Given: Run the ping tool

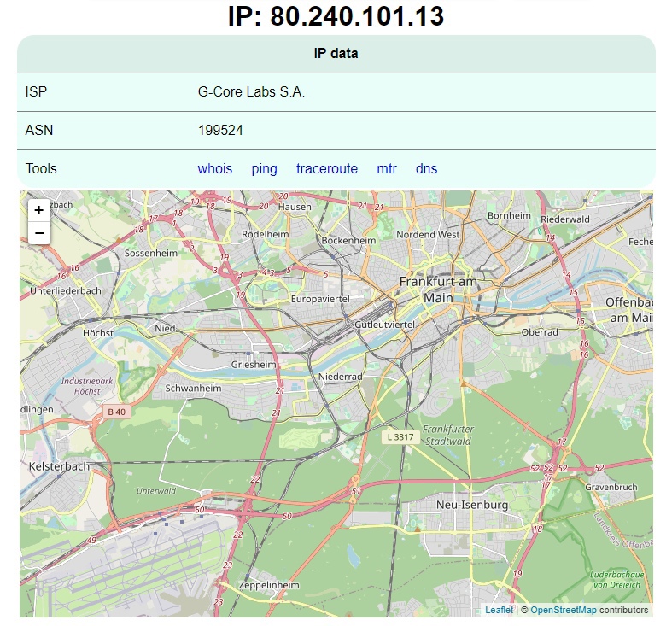Looking at the screenshot, I should click(x=264, y=169).
